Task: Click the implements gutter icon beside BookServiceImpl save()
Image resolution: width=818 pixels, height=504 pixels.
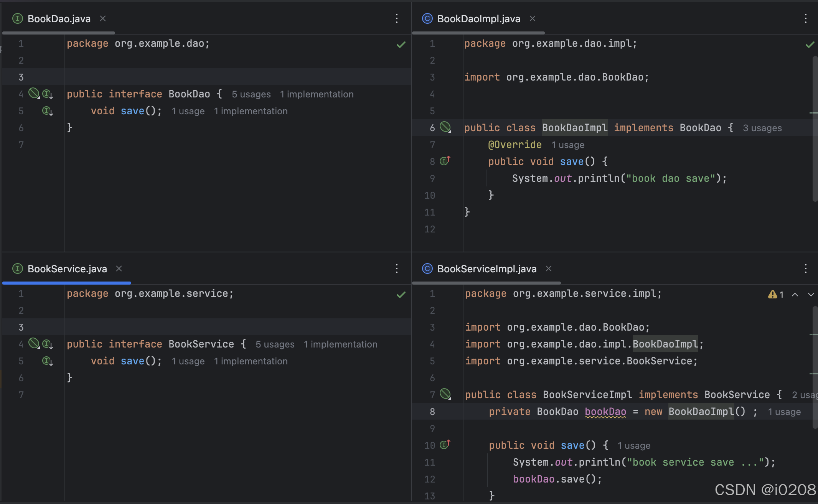Action: point(445,445)
